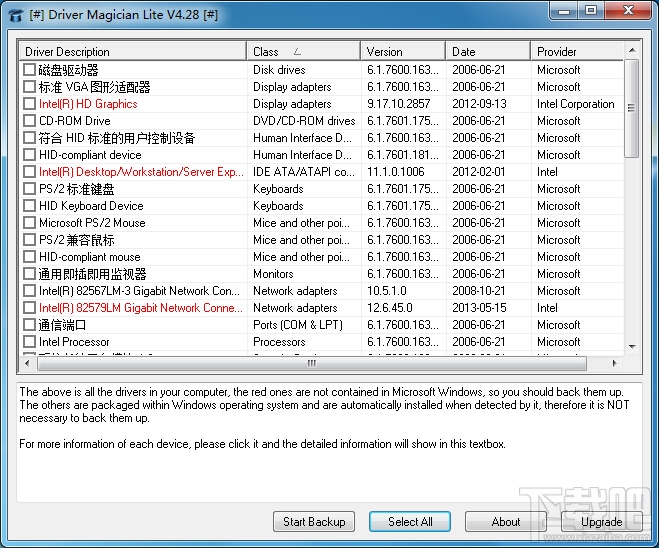
Task: Click the date cell '2008-10-21'
Action: tap(479, 291)
